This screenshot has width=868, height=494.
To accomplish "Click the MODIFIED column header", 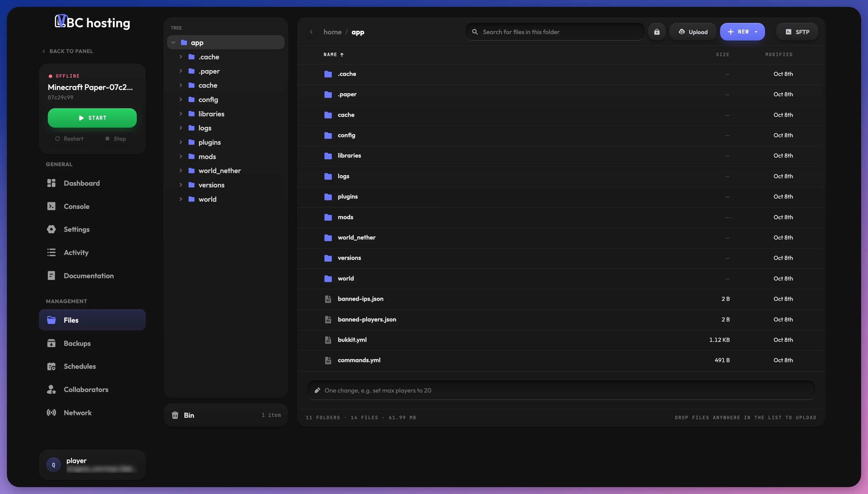I will coord(779,55).
